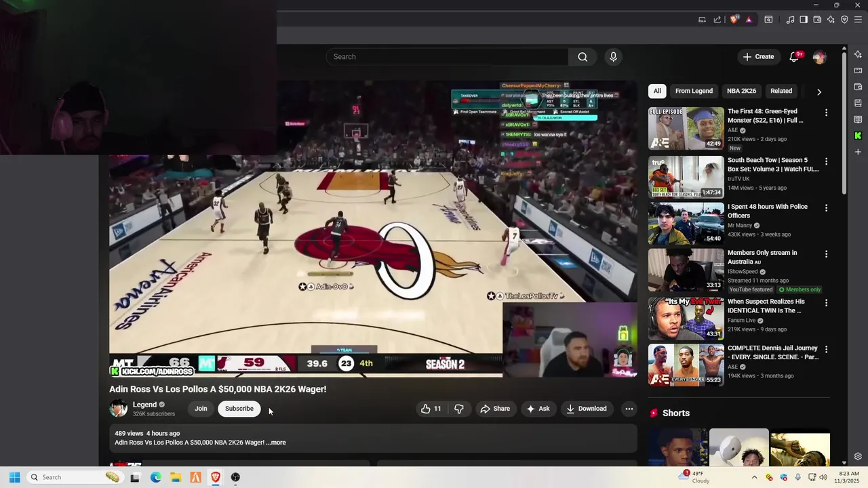Viewport: 868px width, 488px height.
Task: Open Brave Talk camera icon in sidebar
Action: [x=858, y=70]
